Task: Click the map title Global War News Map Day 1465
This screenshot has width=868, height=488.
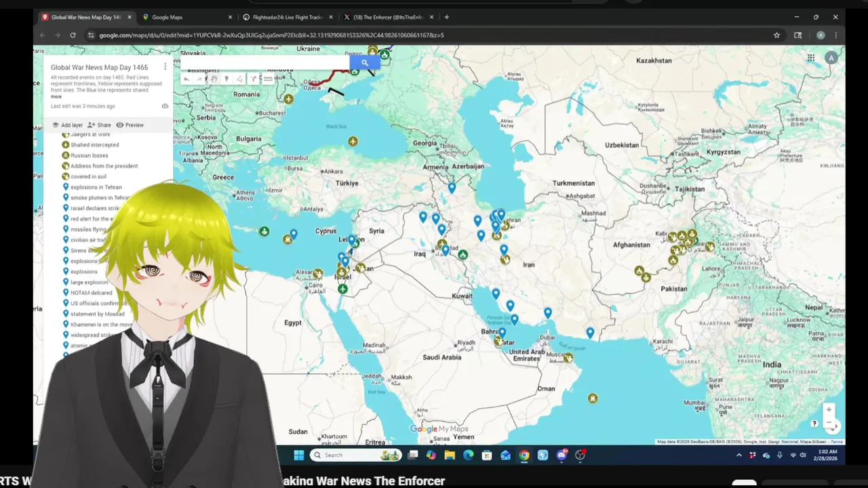Action: click(x=99, y=67)
